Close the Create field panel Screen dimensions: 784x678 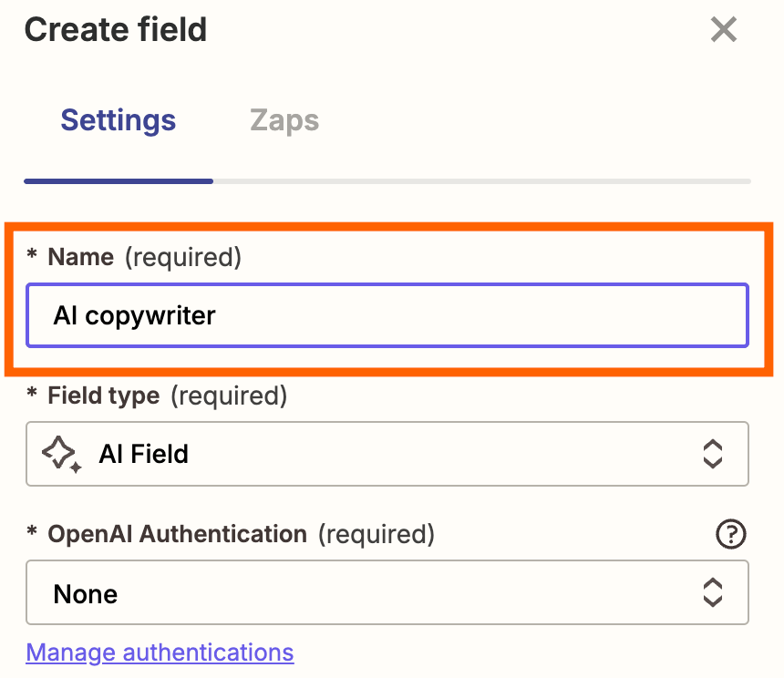click(724, 30)
